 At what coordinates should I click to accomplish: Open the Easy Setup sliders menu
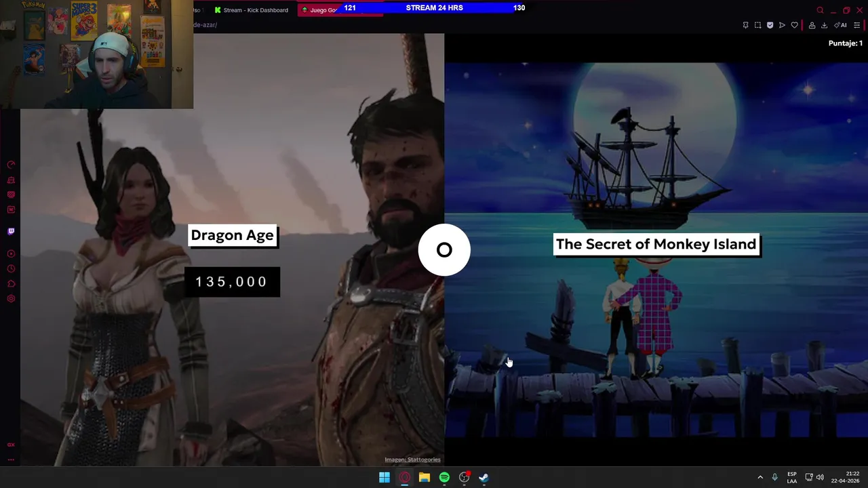(856, 25)
